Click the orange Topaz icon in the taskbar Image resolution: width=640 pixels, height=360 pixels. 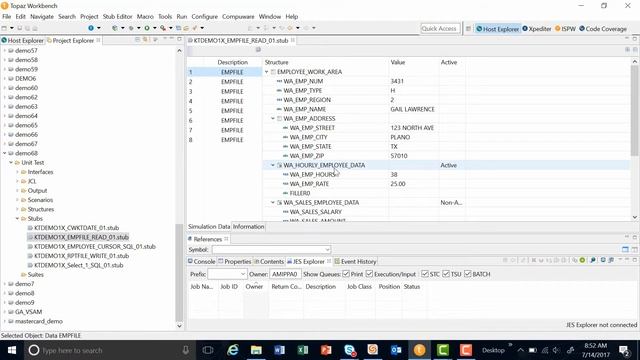pos(419,350)
